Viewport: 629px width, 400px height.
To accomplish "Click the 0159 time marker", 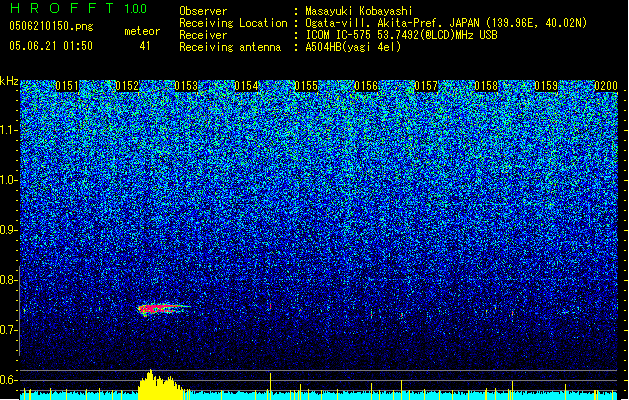I will point(546,86).
